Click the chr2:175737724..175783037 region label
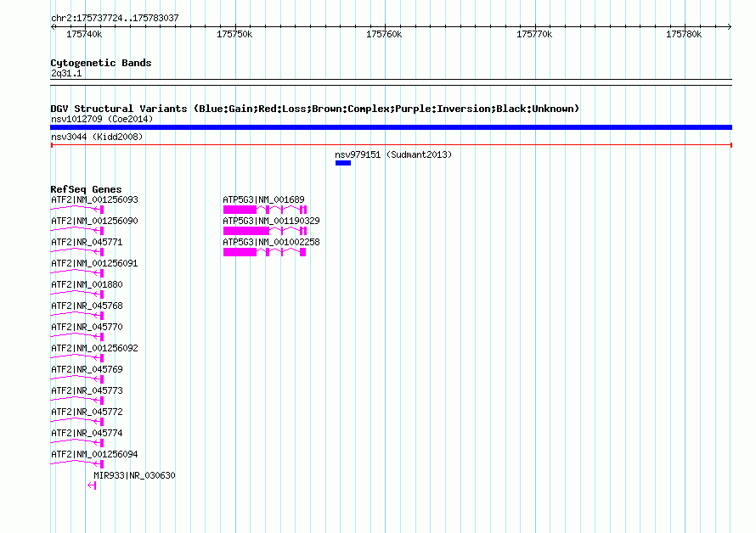This screenshot has width=756, height=533. [115, 18]
